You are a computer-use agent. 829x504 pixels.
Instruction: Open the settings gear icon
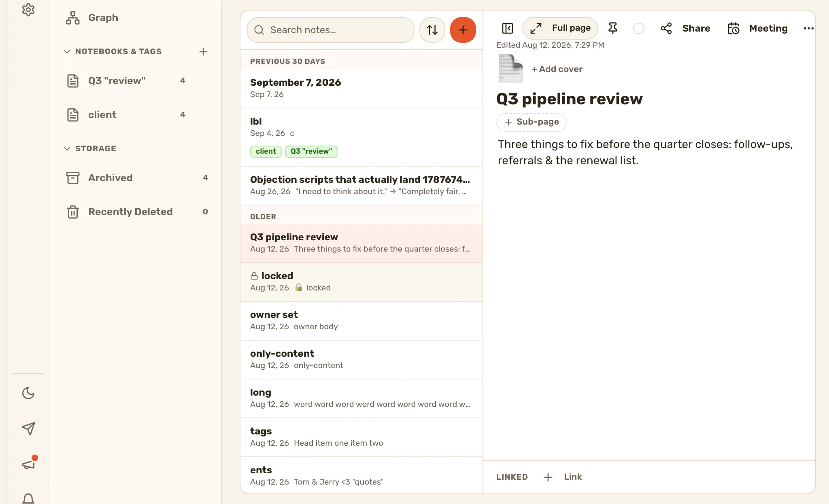pos(28,10)
